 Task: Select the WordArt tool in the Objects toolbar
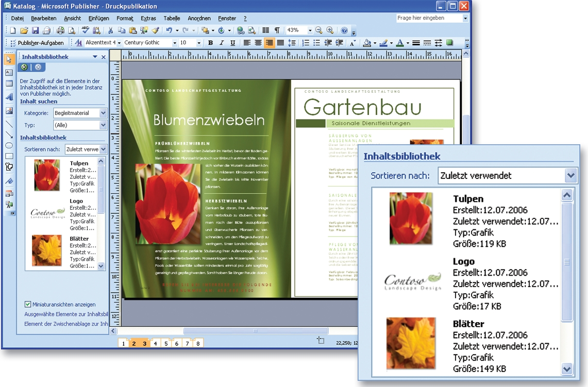tap(9, 97)
